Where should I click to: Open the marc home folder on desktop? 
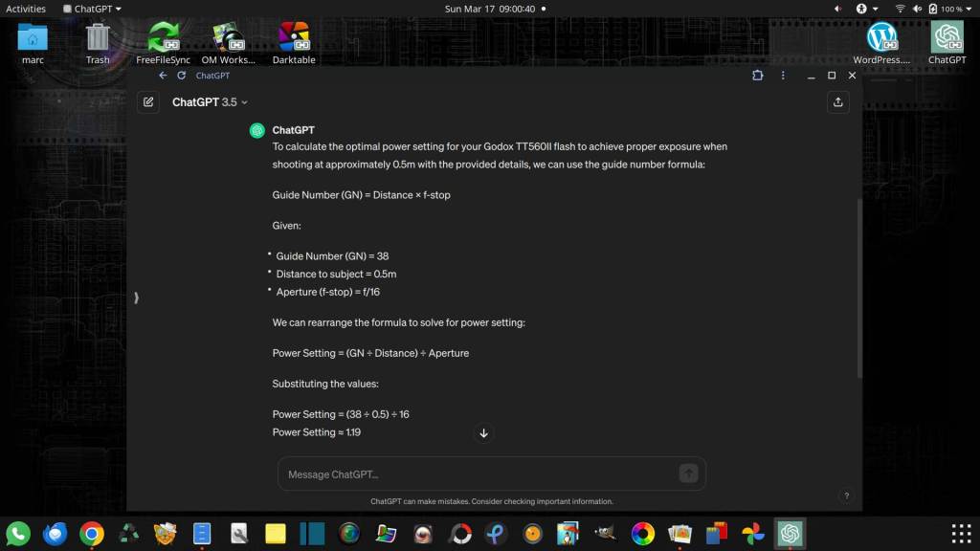(33, 44)
